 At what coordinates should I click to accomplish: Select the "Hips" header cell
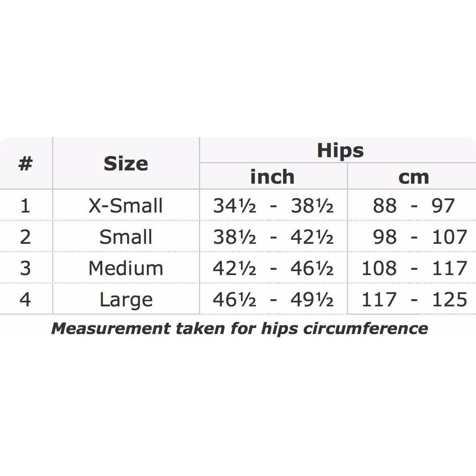[340, 151]
